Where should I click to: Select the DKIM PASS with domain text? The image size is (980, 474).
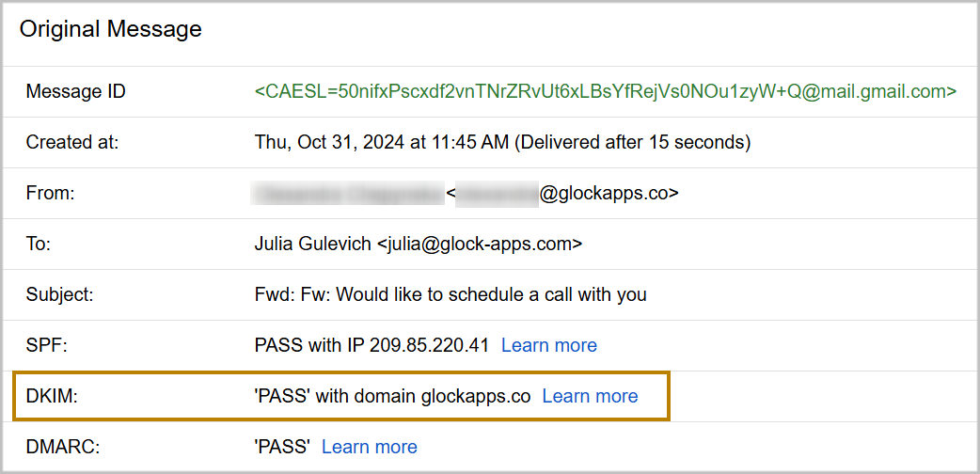point(392,396)
